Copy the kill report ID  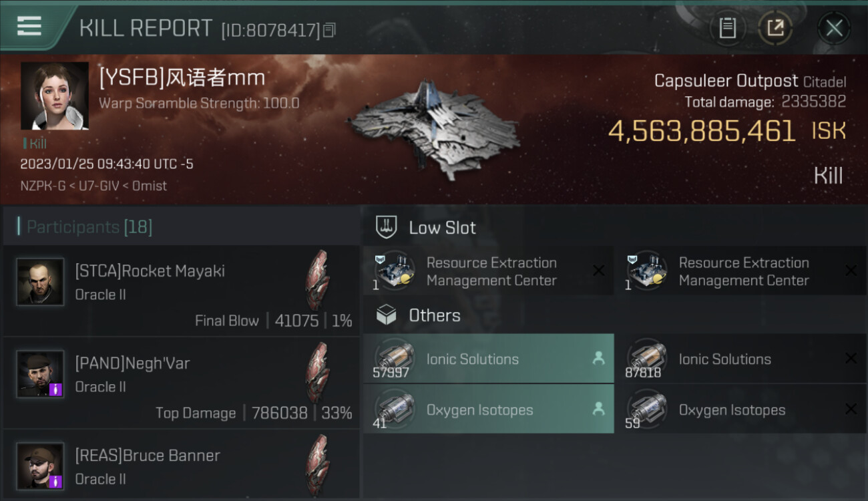pyautogui.click(x=329, y=30)
